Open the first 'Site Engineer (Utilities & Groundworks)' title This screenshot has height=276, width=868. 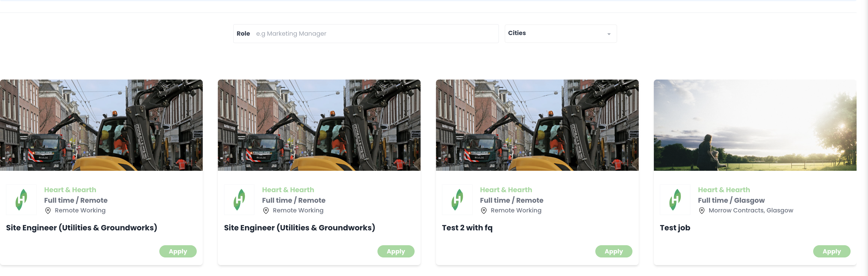coord(82,228)
